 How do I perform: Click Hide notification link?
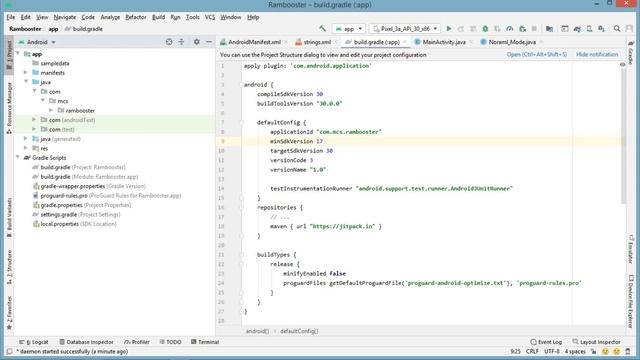click(597, 55)
